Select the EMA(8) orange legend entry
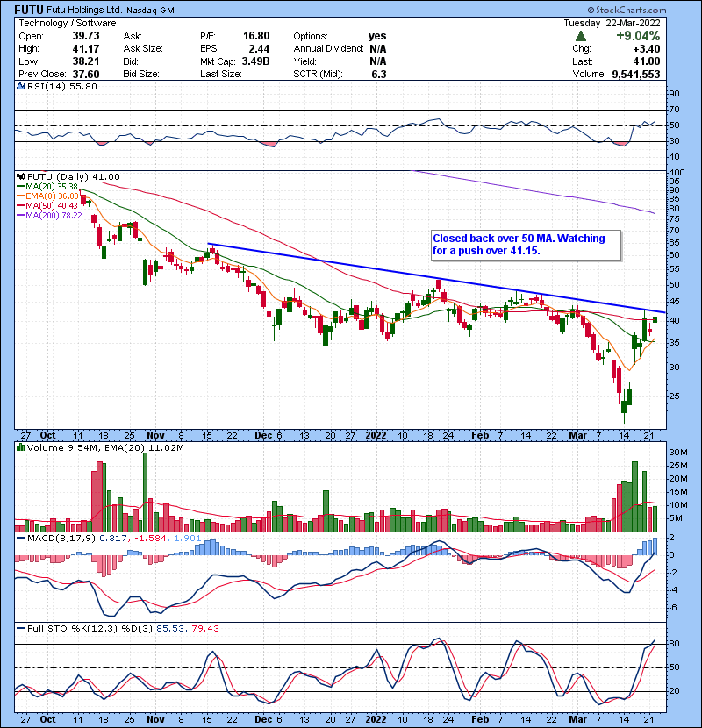 pyautogui.click(x=51, y=196)
